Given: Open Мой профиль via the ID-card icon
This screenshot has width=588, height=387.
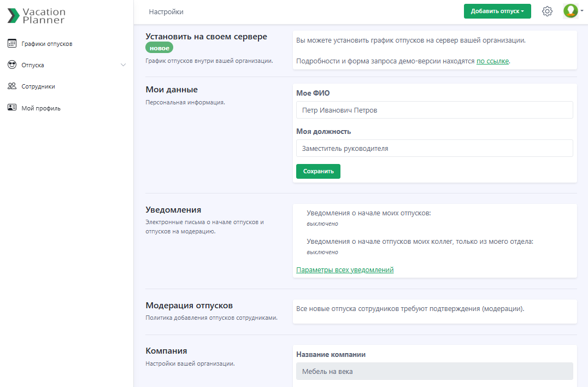Looking at the screenshot, I should [12, 108].
